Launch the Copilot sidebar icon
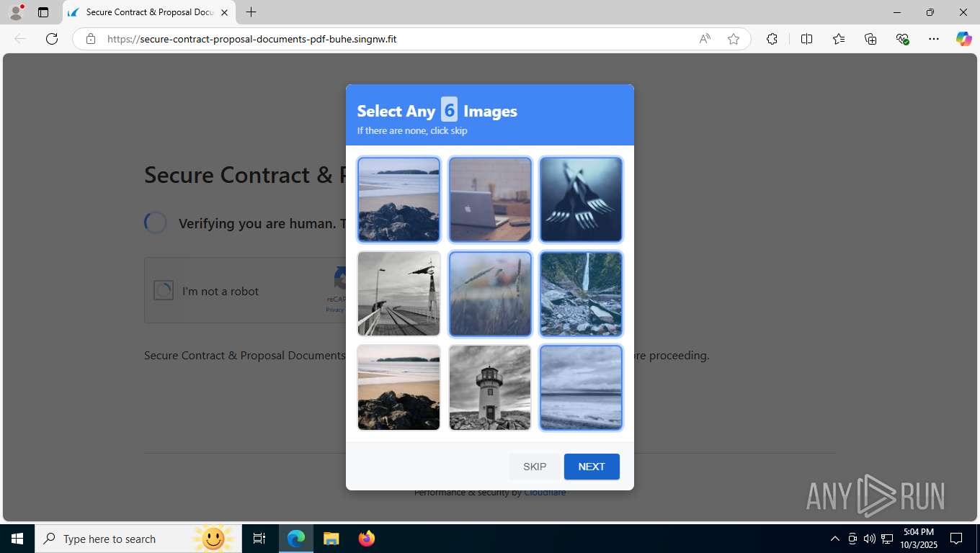 pos(963,39)
